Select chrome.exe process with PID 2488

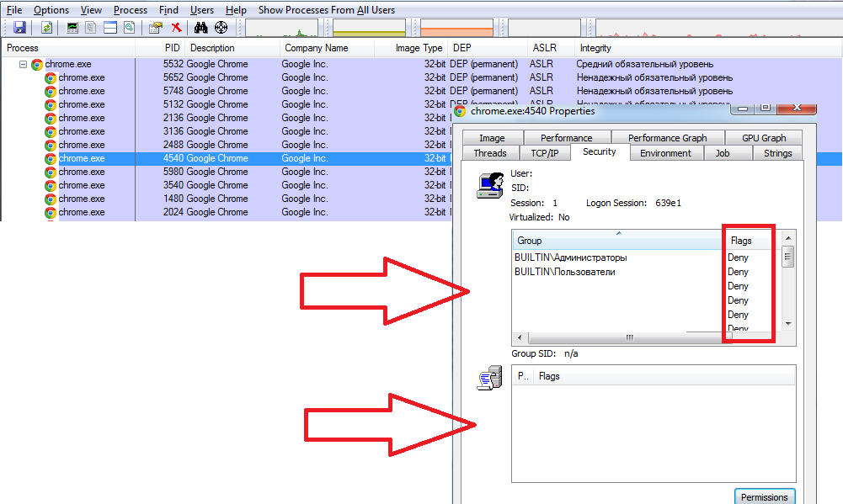pyautogui.click(x=226, y=145)
